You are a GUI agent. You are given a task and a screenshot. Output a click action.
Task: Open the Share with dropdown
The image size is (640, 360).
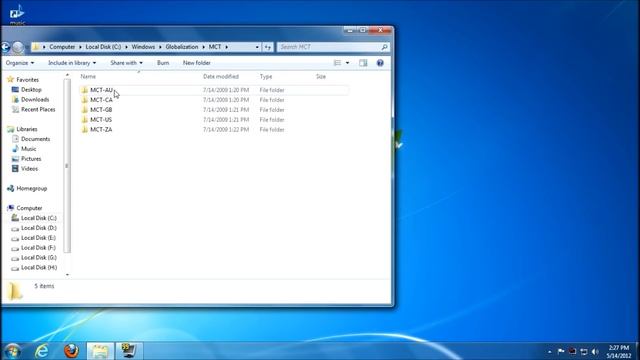(127, 63)
